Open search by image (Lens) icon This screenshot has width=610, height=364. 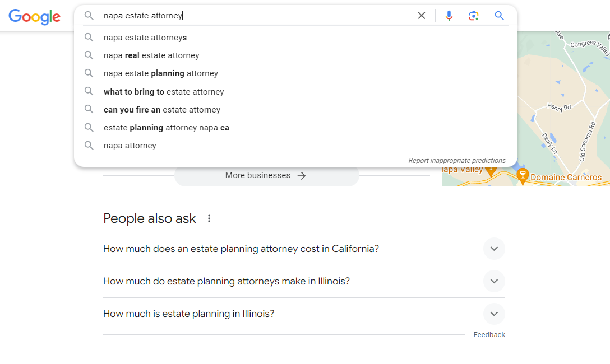[x=473, y=16]
